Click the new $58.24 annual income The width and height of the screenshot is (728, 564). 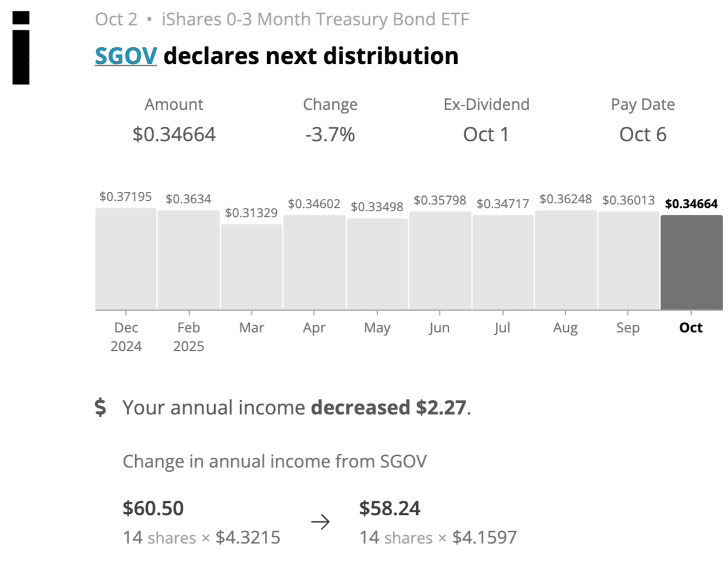click(x=390, y=509)
